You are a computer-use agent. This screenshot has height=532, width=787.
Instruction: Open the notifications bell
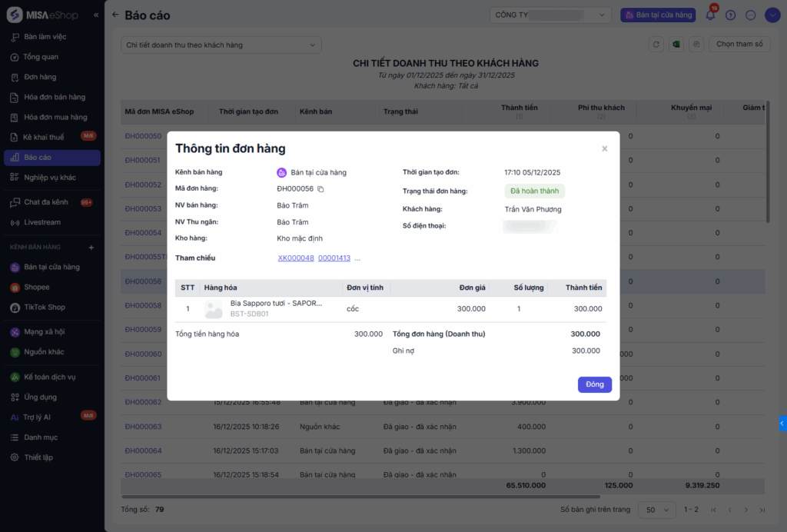pyautogui.click(x=710, y=15)
